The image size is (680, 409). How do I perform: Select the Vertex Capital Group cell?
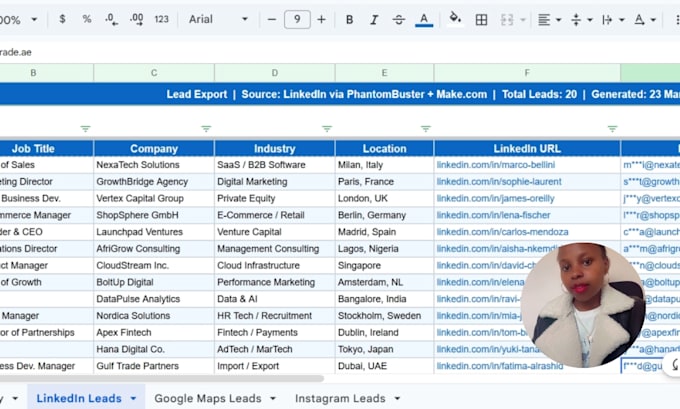154,199
